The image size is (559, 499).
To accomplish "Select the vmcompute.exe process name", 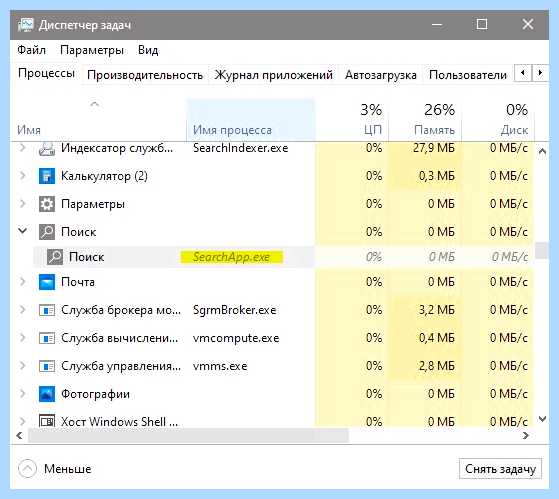I will pos(236,338).
